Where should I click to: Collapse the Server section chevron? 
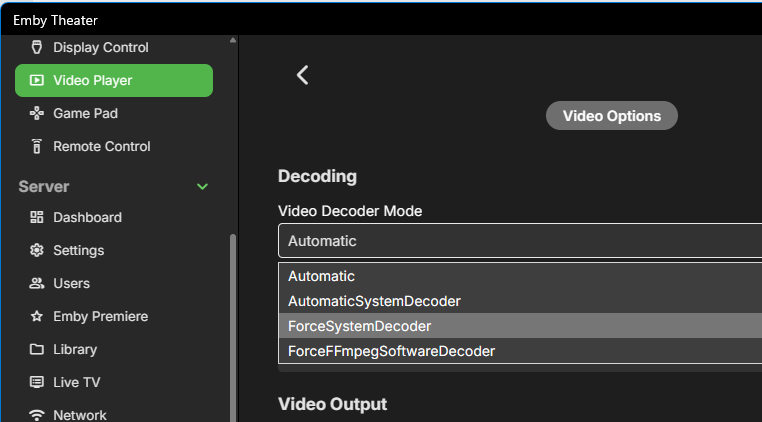click(203, 187)
